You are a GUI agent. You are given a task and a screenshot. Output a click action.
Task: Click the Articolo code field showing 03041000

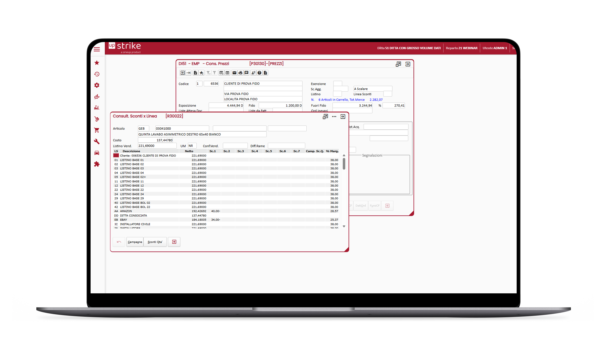click(x=182, y=129)
